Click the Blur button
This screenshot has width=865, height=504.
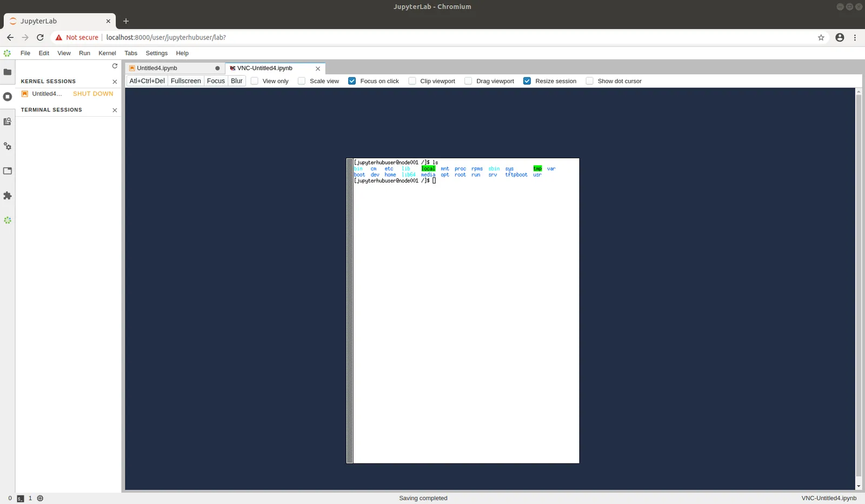coord(237,81)
